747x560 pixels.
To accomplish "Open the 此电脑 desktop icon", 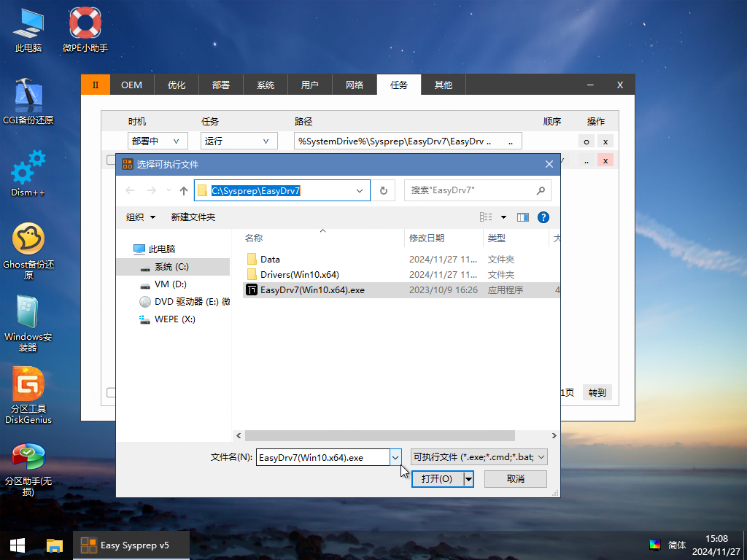I will pos(28,29).
